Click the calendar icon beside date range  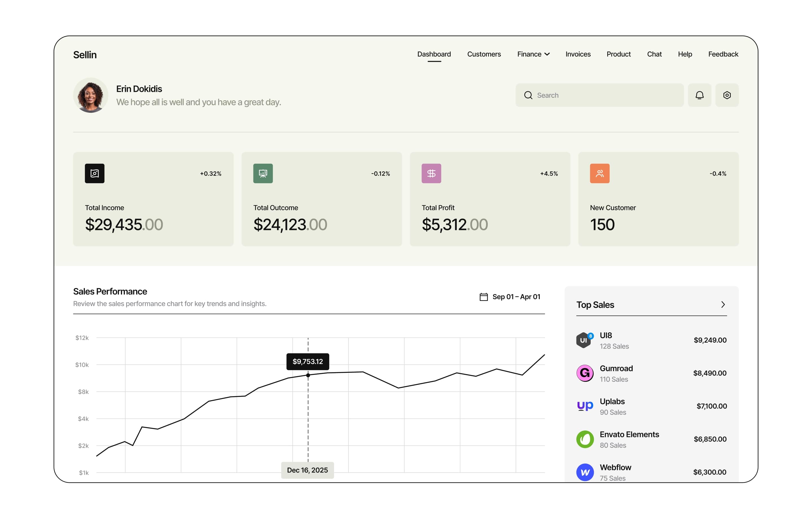483,297
